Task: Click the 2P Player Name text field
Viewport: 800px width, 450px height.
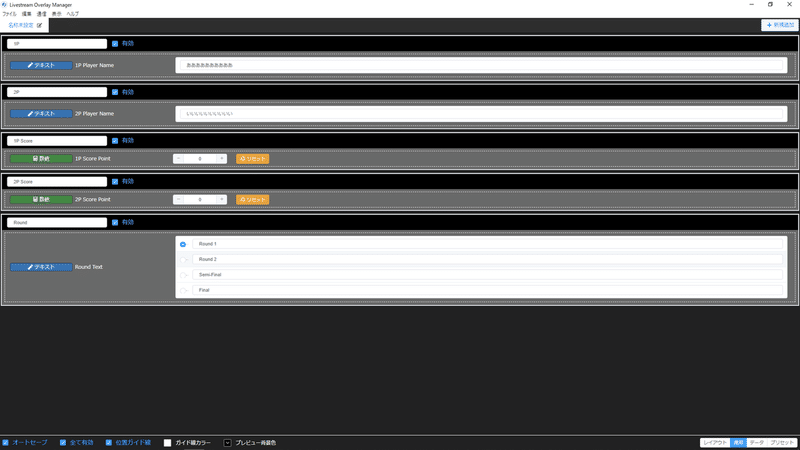Action: 481,114
